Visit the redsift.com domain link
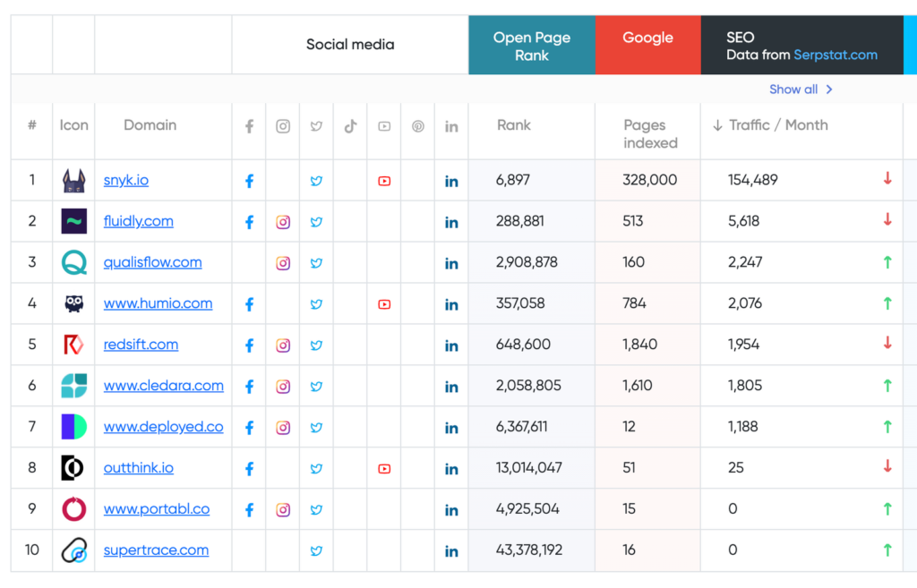Screen dimensions: 917x588 (141, 345)
